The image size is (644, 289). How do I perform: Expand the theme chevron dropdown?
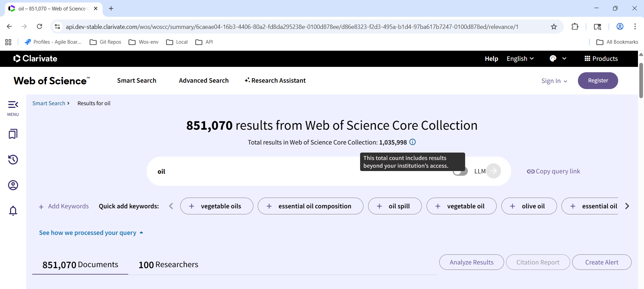tap(564, 58)
